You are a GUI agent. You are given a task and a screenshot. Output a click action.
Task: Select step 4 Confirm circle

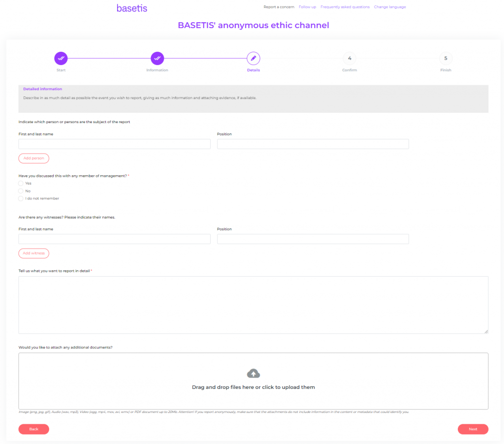coord(349,58)
